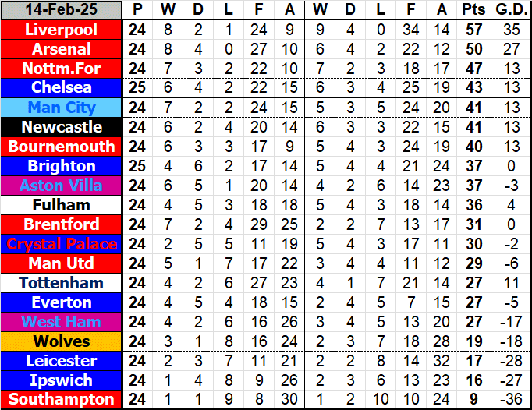Screen dimensions: 532x410
Task: Click the Tottenham team name cell
Action: point(62,283)
